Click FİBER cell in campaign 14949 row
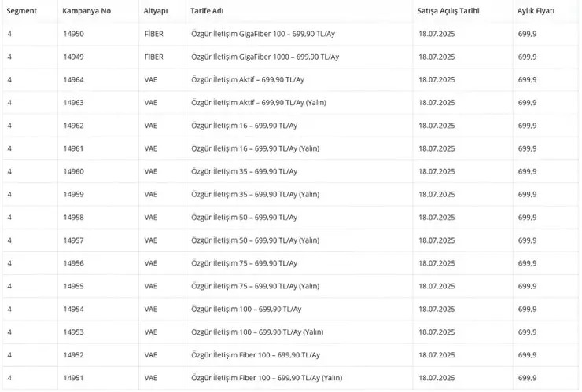 pos(154,57)
